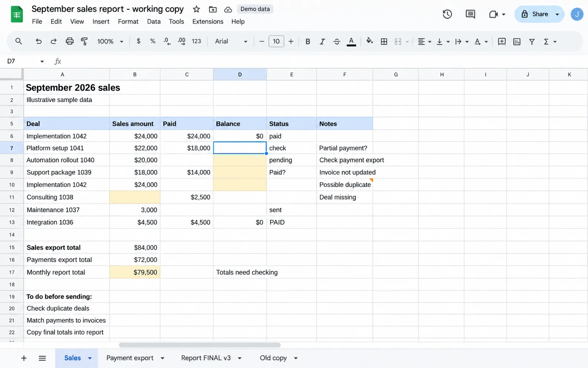Image resolution: width=588 pixels, height=368 pixels.
Task: Open the 100% zoom dropdown
Action: coord(110,42)
